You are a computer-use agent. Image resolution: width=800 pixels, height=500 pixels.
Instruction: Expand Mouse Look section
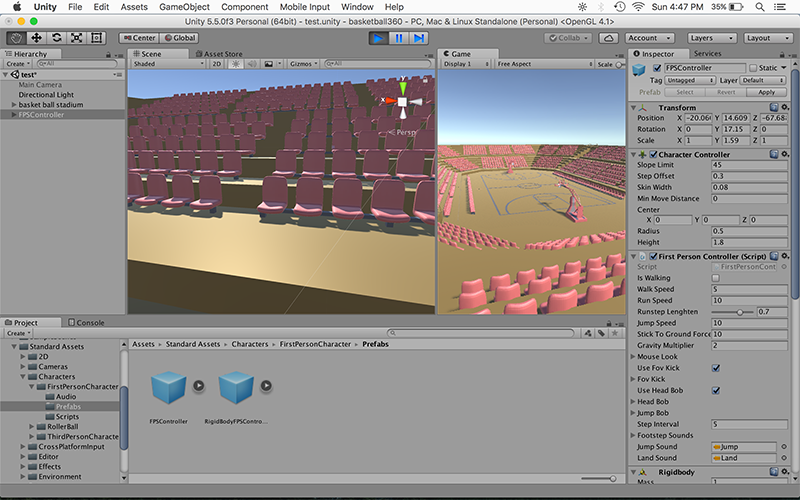click(633, 357)
